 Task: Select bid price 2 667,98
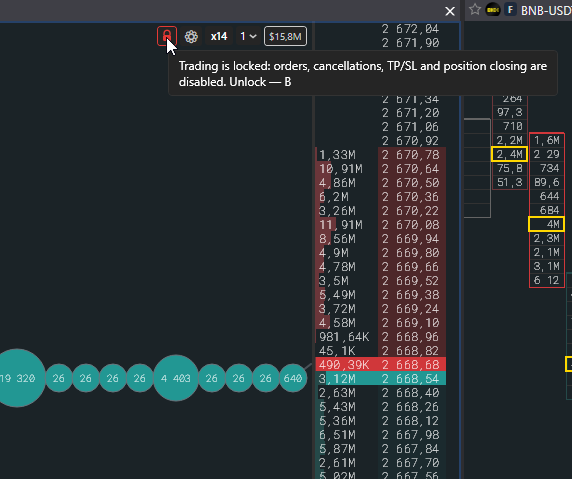[x=411, y=435]
